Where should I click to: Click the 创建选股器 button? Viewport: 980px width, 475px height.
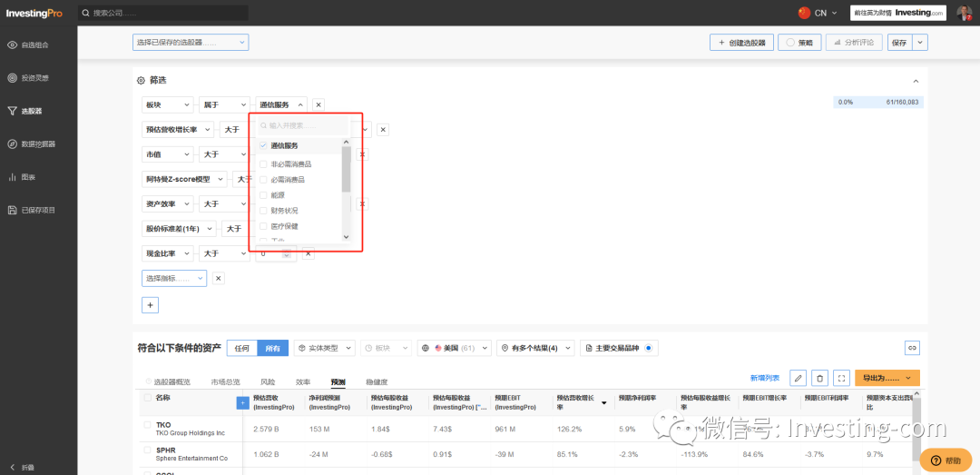point(742,43)
